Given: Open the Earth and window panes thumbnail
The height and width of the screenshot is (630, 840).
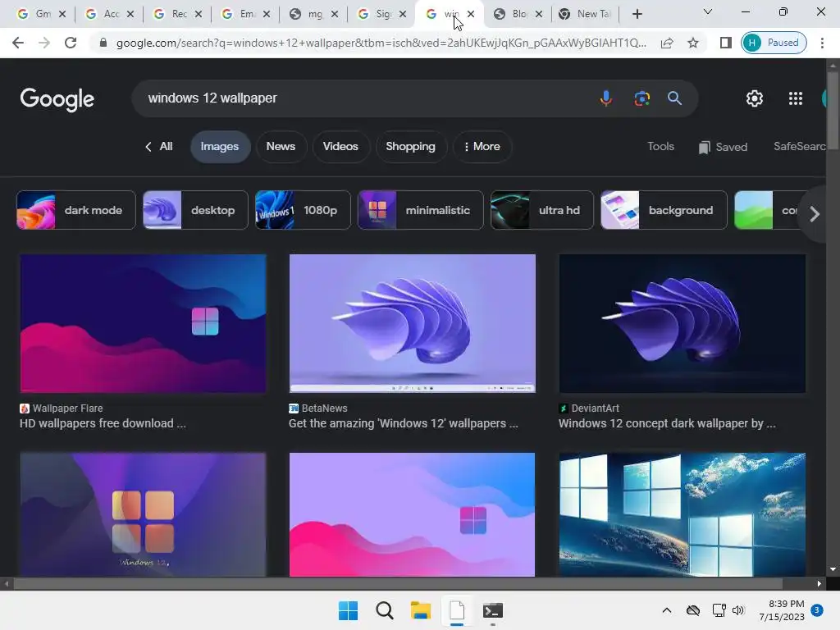Looking at the screenshot, I should pyautogui.click(x=682, y=515).
